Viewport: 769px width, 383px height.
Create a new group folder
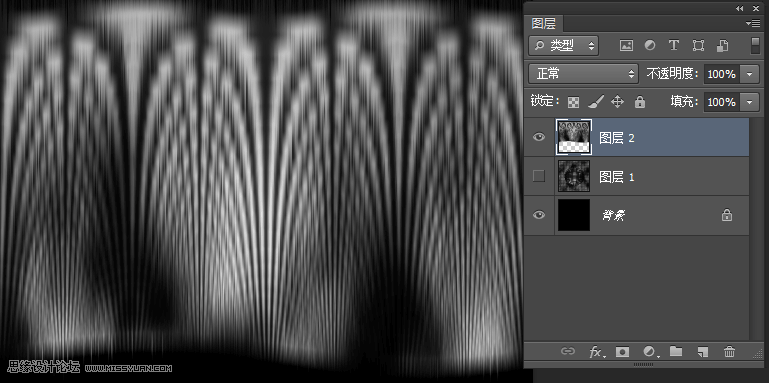[676, 351]
